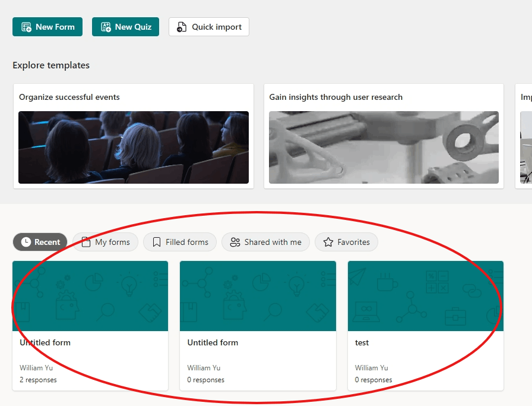Screen dimensions: 532x406
Task: Start a new quiz with New Quiz
Action: (x=125, y=27)
